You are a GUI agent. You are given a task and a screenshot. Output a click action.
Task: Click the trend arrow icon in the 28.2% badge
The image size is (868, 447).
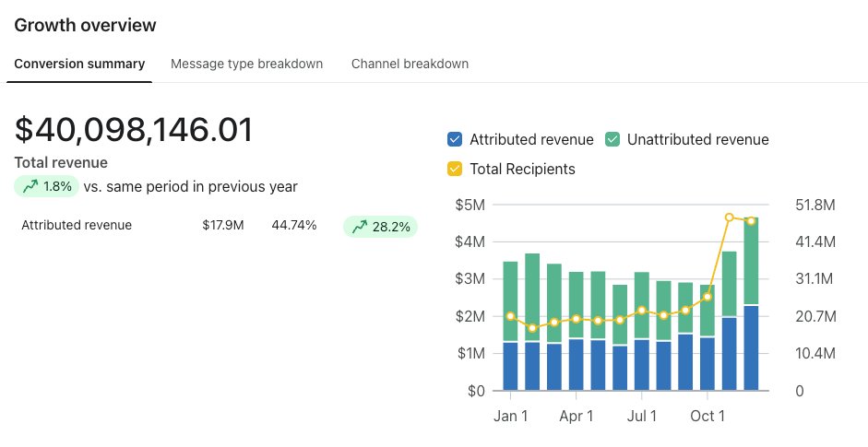360,226
